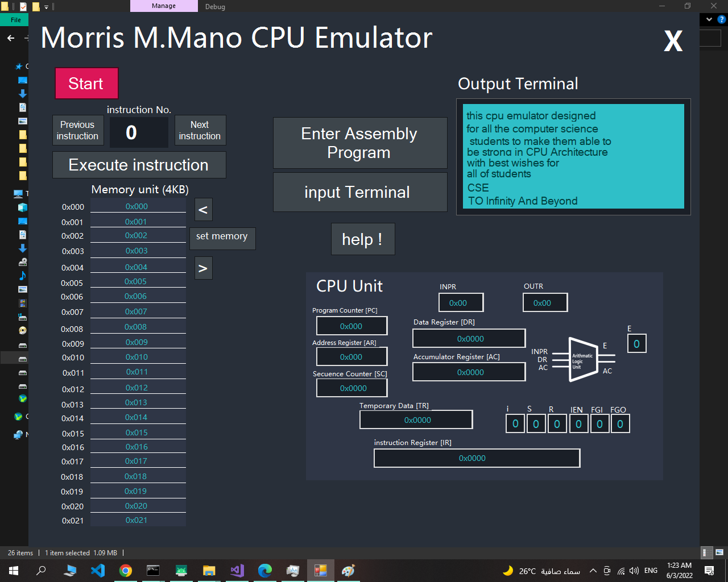Open Visual Studio Code from the taskbar
This screenshot has height=582, width=728.
click(98, 570)
